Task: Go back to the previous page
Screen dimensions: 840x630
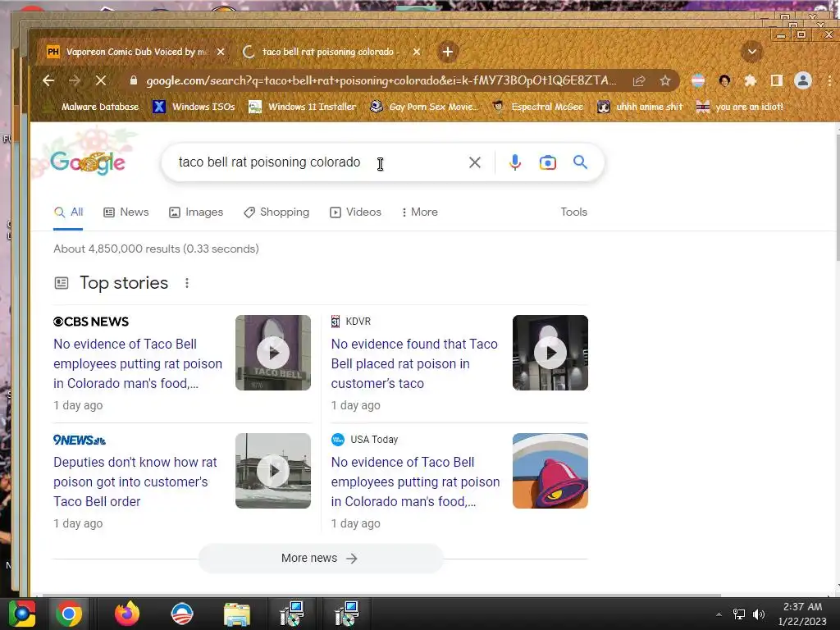Action: (48, 81)
